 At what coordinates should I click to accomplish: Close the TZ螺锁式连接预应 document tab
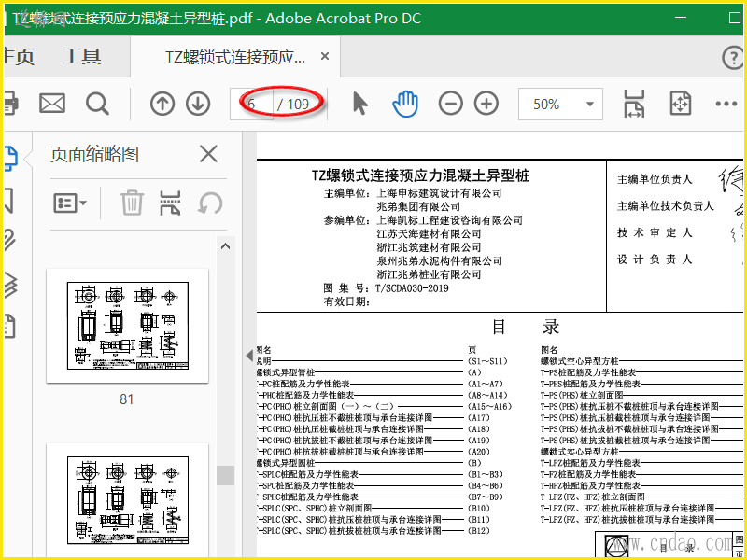(x=325, y=57)
